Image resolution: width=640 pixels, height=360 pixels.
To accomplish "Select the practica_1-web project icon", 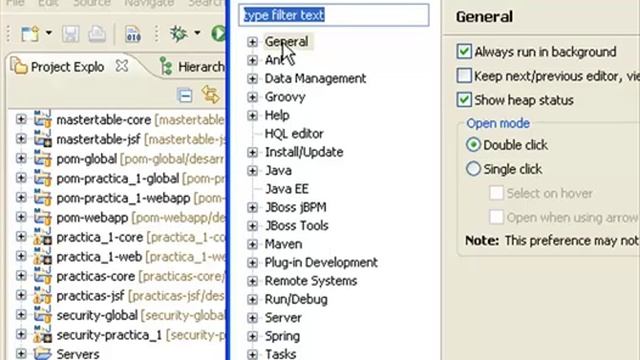I will coord(42,256).
